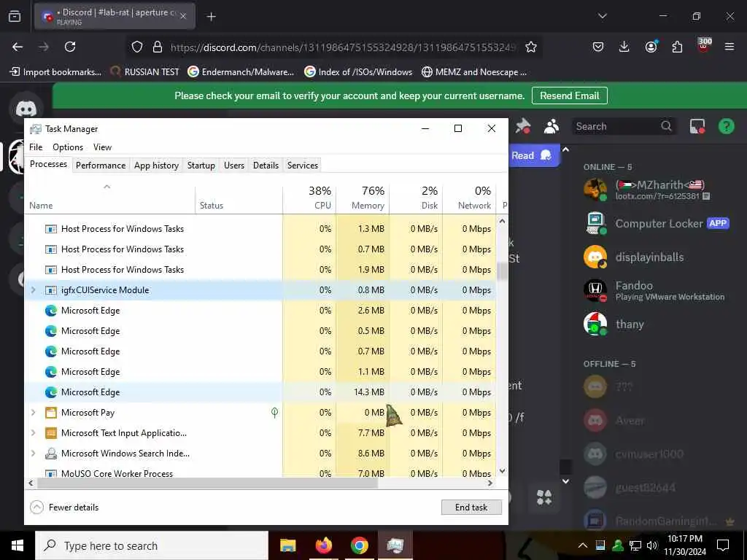This screenshot has width=747, height=560.
Task: Click the address bar URL
Action: point(343,47)
